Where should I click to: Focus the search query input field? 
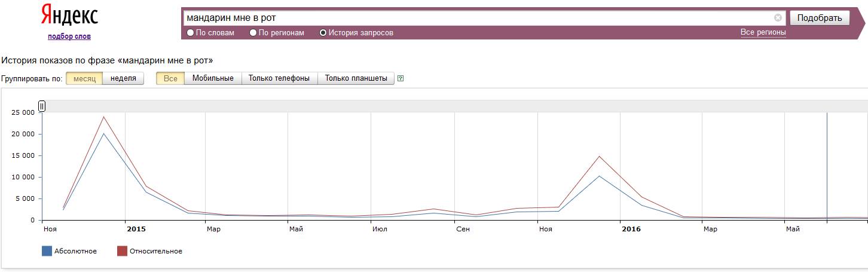coord(478,18)
